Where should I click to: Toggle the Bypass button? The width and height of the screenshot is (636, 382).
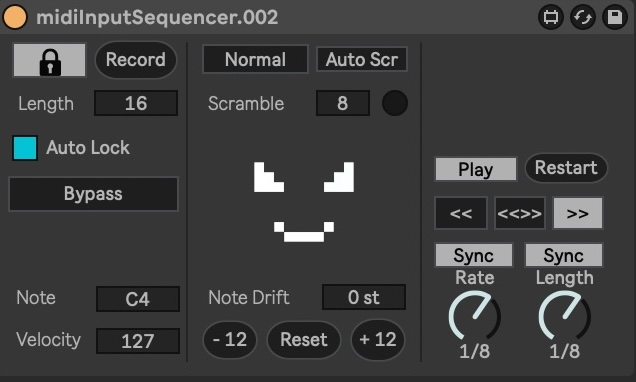pos(93,194)
